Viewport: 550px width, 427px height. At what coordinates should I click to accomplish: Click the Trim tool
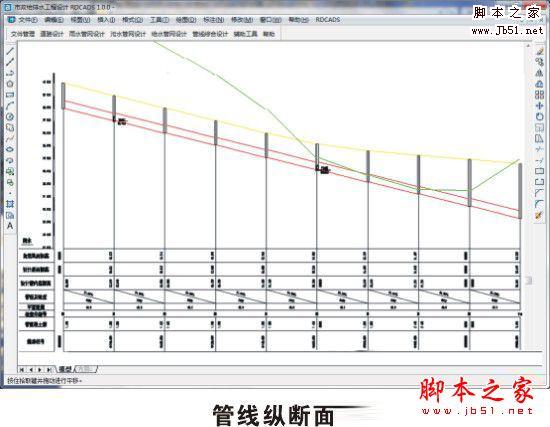(x=539, y=149)
